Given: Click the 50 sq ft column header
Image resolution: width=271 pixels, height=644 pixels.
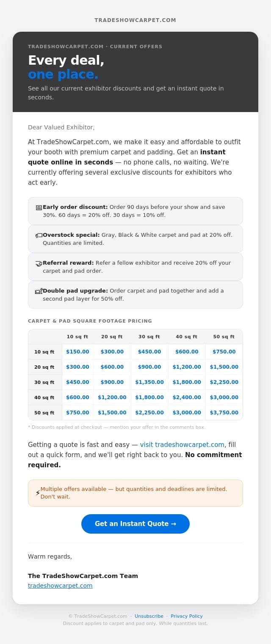Looking at the screenshot, I should [224, 337].
